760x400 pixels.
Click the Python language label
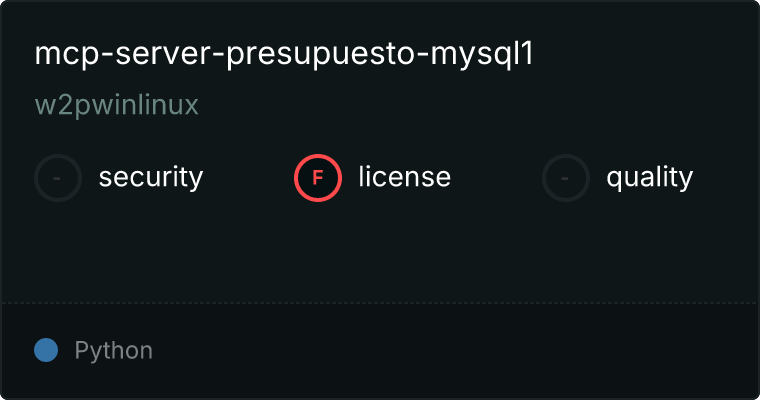click(114, 351)
